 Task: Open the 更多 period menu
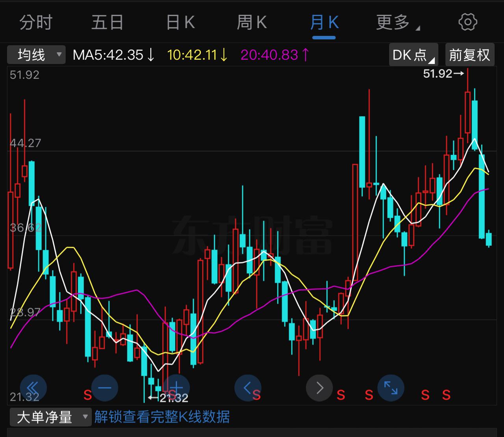pyautogui.click(x=398, y=22)
